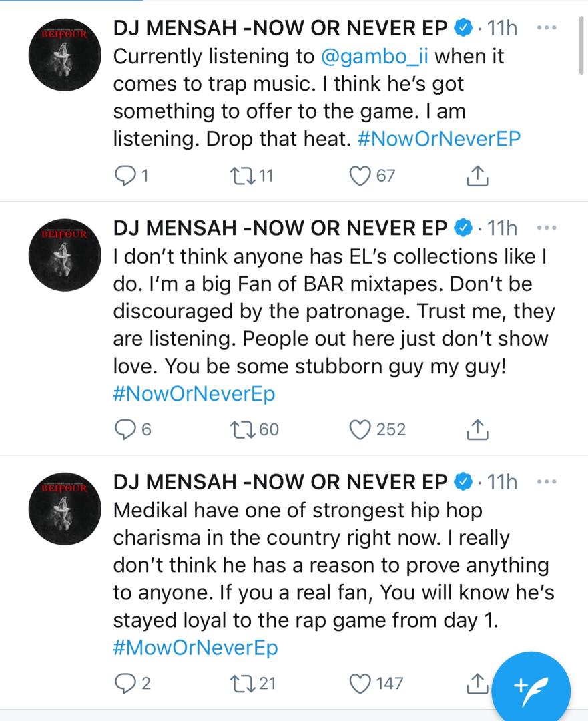Reply to the gambo_ii trap music tweet
The image size is (588, 721).
pyautogui.click(x=124, y=176)
